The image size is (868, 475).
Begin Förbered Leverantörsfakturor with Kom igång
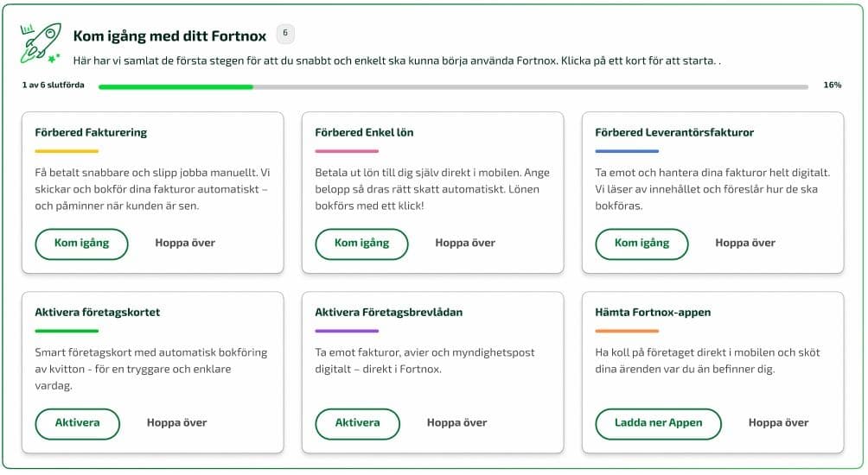pyautogui.click(x=641, y=244)
